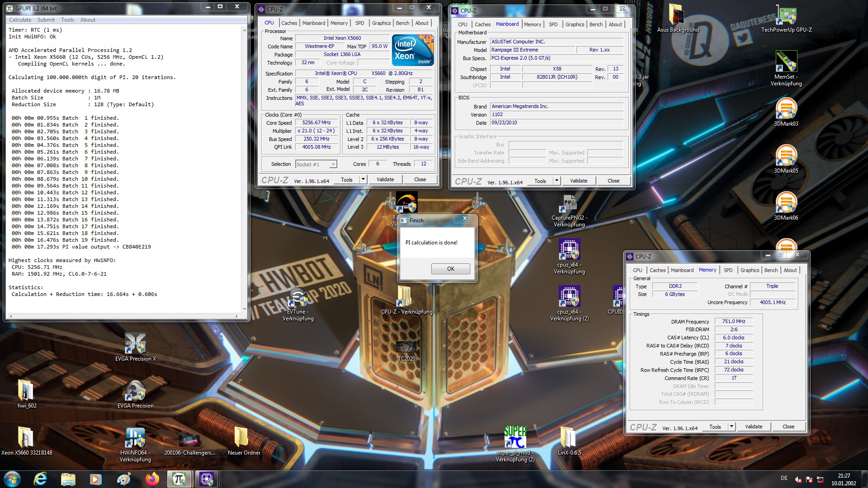Click GPUPI vertical scrollbar down arrow
This screenshot has height=488, width=868.
[x=245, y=309]
